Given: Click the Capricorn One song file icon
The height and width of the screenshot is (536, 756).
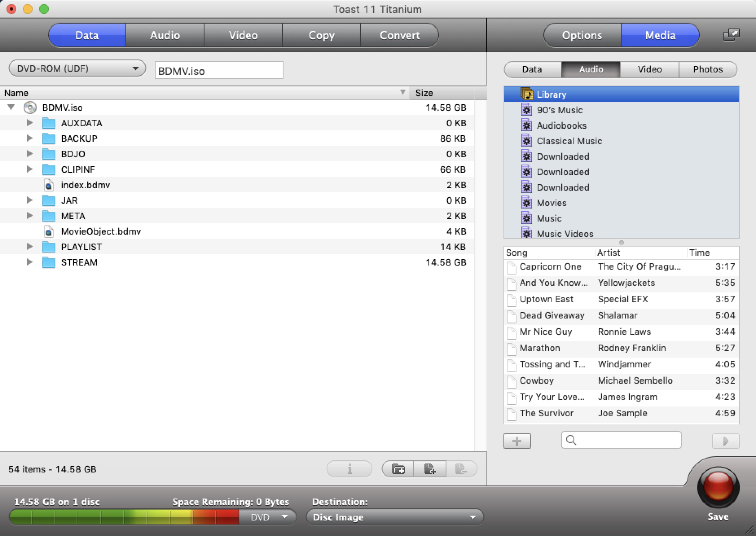Looking at the screenshot, I should (511, 267).
